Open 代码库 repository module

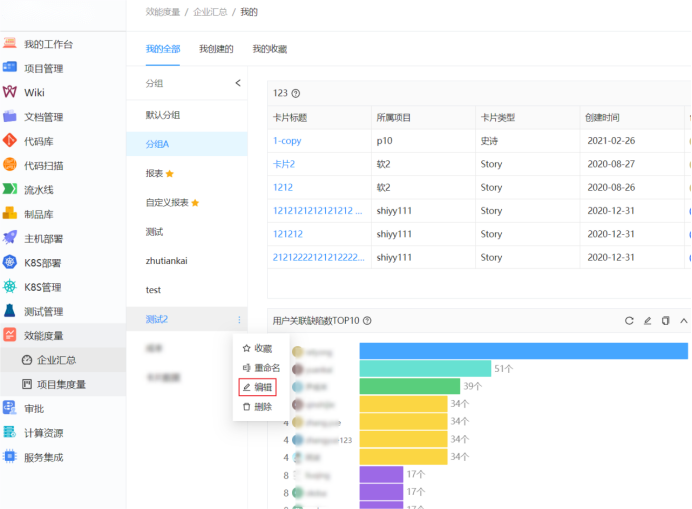38,141
